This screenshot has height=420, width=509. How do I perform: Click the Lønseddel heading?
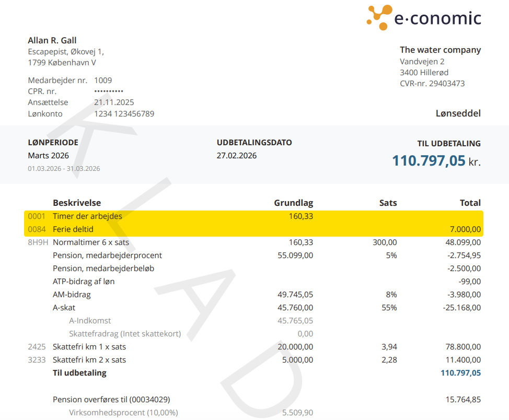click(458, 113)
